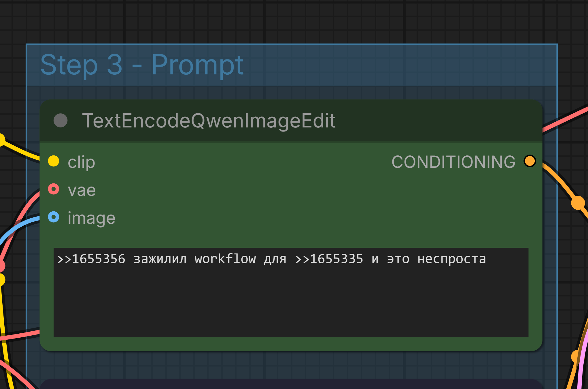Viewport: 588px width, 389px height.
Task: Click the yellow link dot above the clip wire
Action: tap(1, 140)
